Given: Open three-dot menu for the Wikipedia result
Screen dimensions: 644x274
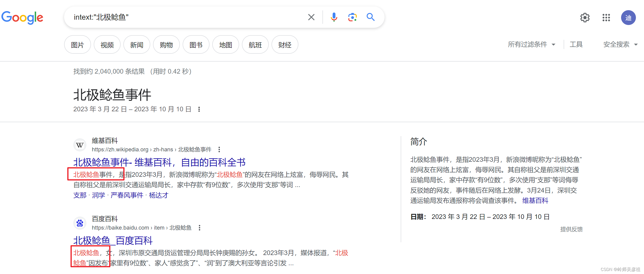Looking at the screenshot, I should coord(219,149).
